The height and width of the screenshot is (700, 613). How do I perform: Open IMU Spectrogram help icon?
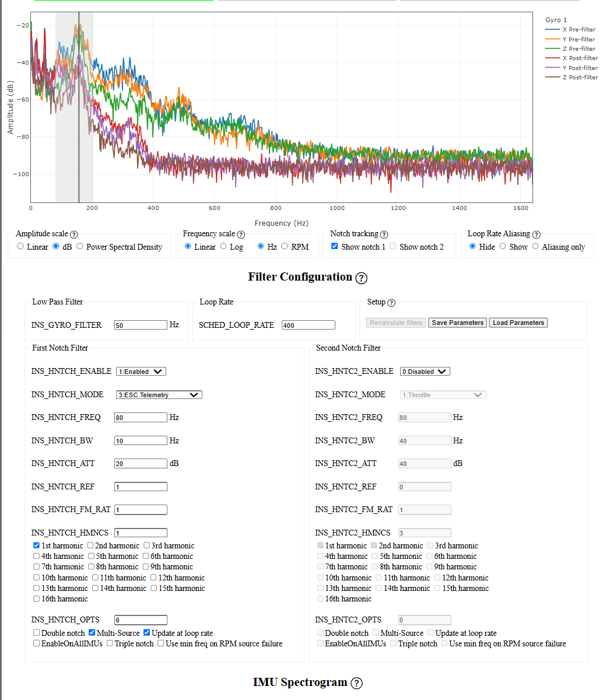357,683
